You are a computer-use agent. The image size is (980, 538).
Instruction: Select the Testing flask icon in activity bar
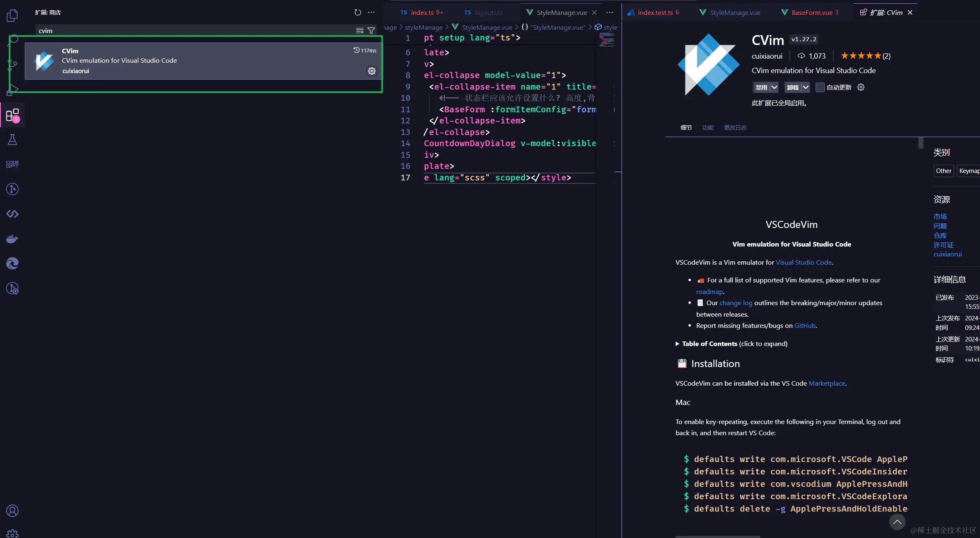coord(12,140)
